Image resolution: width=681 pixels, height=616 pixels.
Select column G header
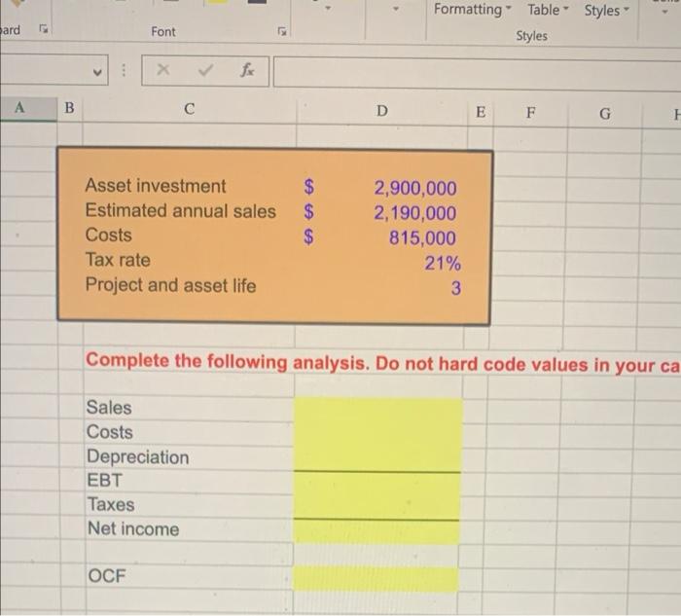click(x=604, y=114)
